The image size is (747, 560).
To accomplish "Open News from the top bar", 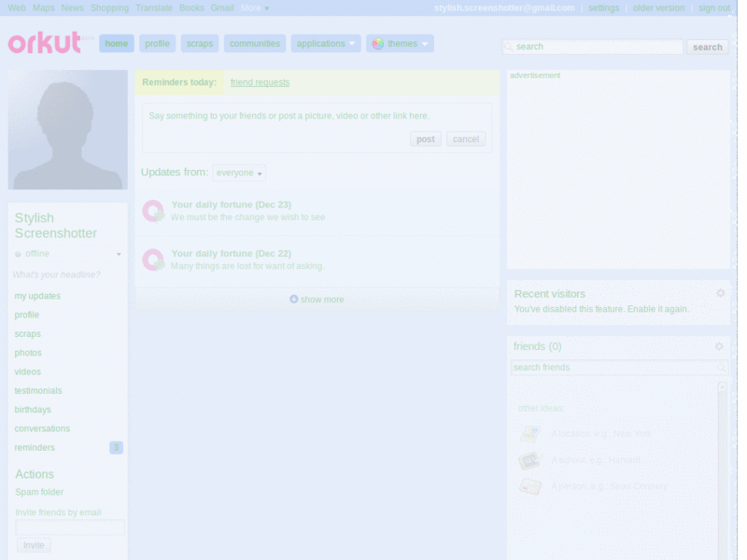I will [x=73, y=8].
